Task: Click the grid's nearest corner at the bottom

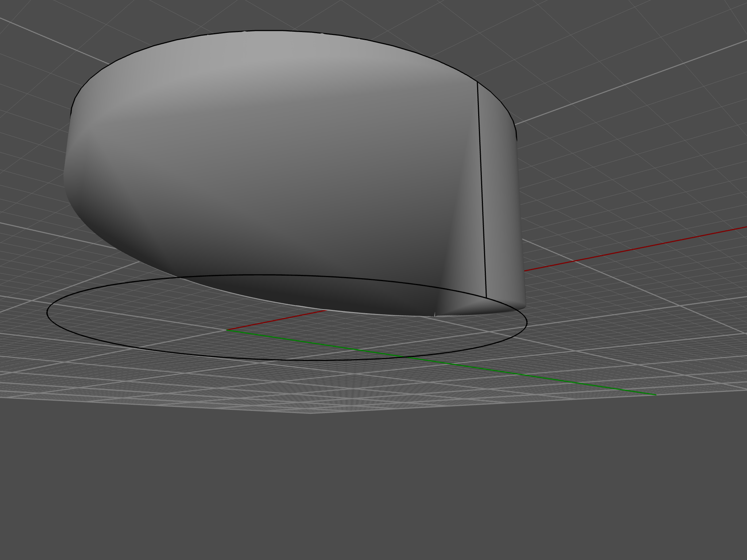Action: tap(311, 413)
